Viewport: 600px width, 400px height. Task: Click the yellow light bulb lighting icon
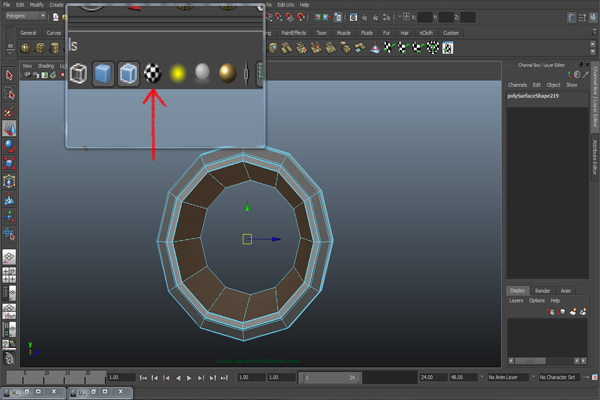177,73
